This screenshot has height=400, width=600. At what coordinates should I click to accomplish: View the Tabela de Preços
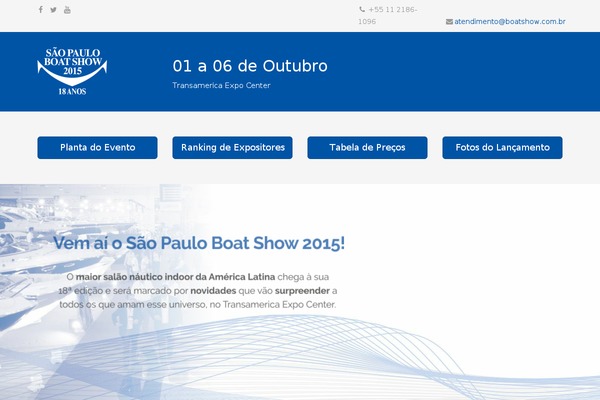[x=367, y=147]
